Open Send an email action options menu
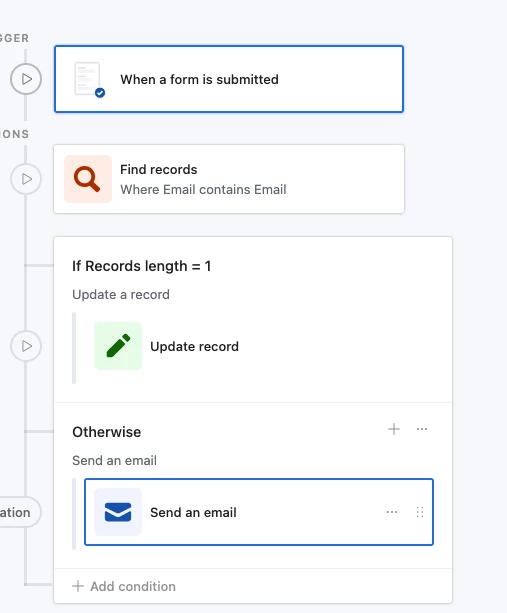Screen dimensions: 507x613 [392, 512]
